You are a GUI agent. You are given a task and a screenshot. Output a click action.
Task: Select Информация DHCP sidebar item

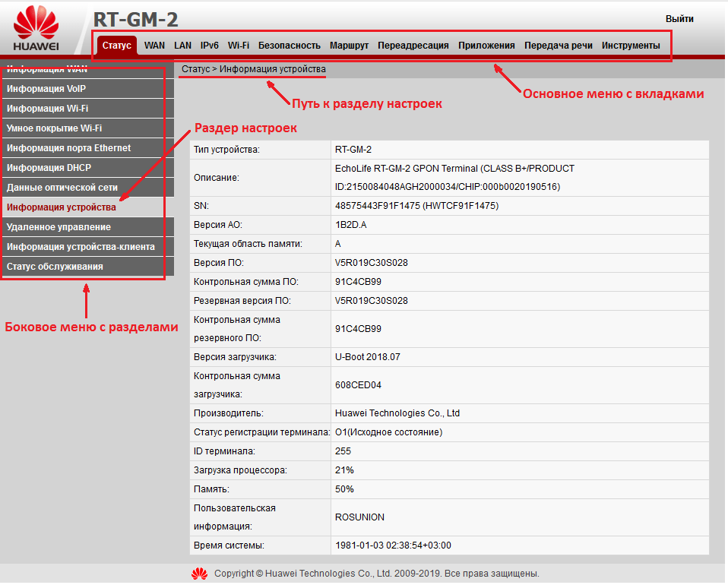[x=88, y=168]
